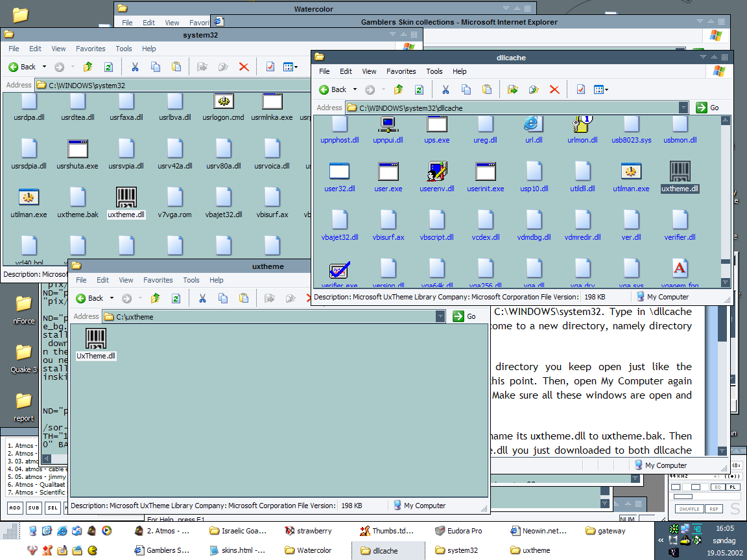The width and height of the screenshot is (747, 560).
Task: Open the Help menu in system32 window
Action: pos(149,49)
